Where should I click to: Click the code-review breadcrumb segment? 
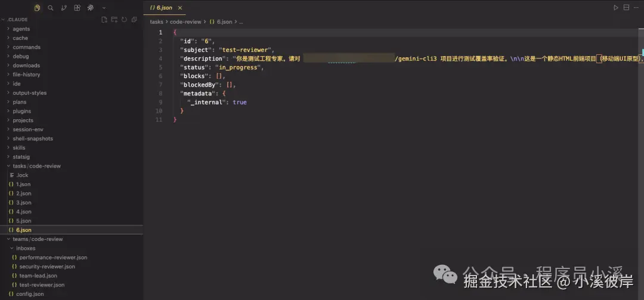click(185, 22)
